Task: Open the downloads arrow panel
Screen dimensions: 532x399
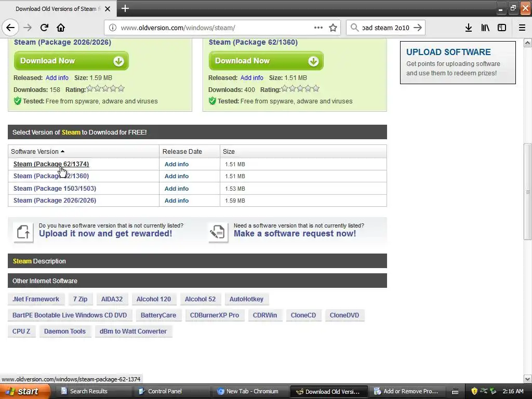Action: pos(469,28)
